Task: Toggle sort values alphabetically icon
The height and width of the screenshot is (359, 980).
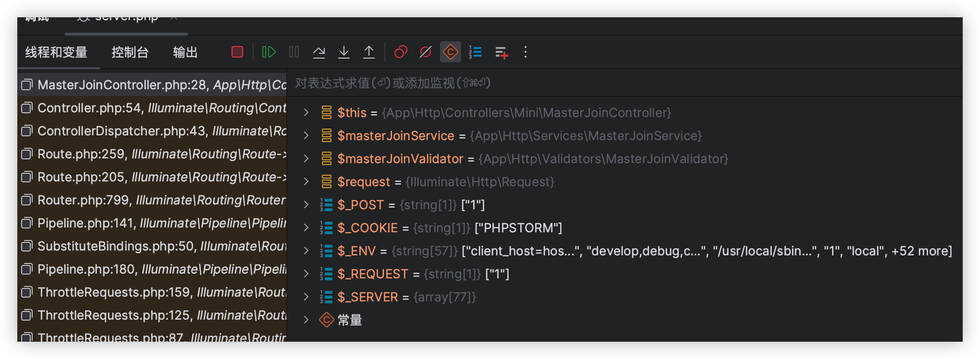Action: (x=476, y=52)
